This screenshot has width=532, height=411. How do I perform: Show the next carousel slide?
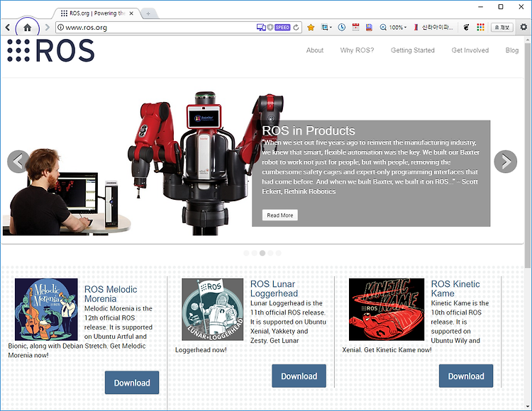[x=506, y=162]
